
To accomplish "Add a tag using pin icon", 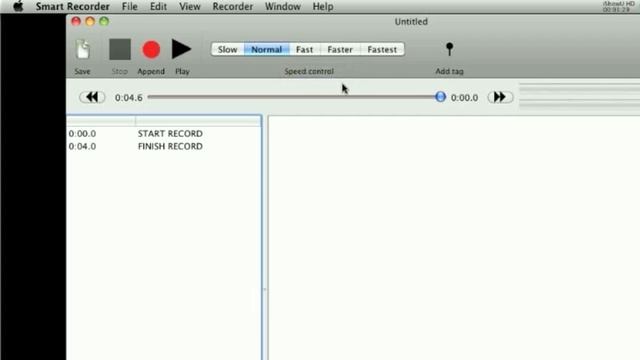I will pos(449,49).
